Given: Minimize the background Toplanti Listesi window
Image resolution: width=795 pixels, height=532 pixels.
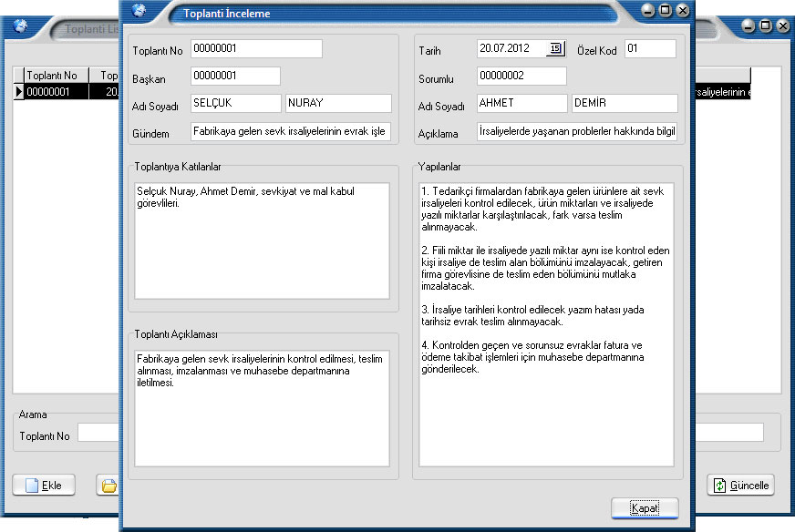Looking at the screenshot, I should [748, 26].
